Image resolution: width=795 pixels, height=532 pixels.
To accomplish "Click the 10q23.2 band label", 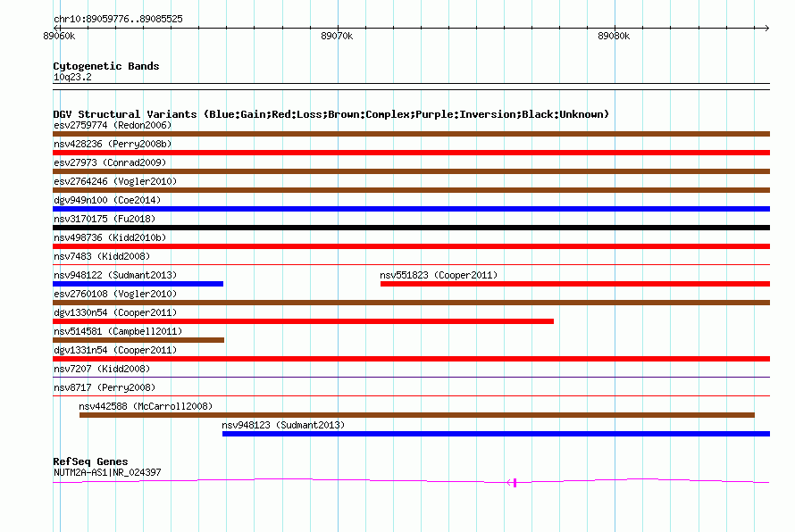I will (72, 77).
